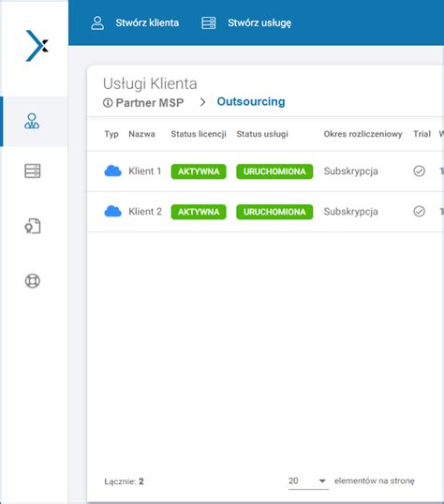Open the support lifebuoy icon in sidebar
444x504 pixels.
coord(33,281)
